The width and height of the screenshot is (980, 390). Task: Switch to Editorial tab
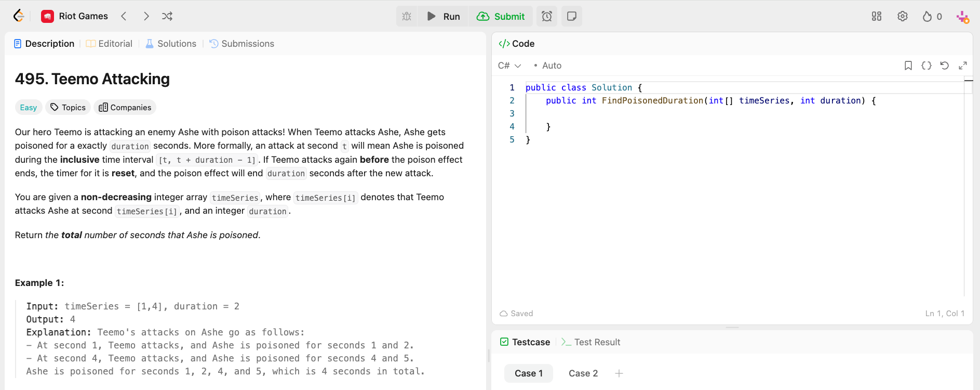[109, 44]
